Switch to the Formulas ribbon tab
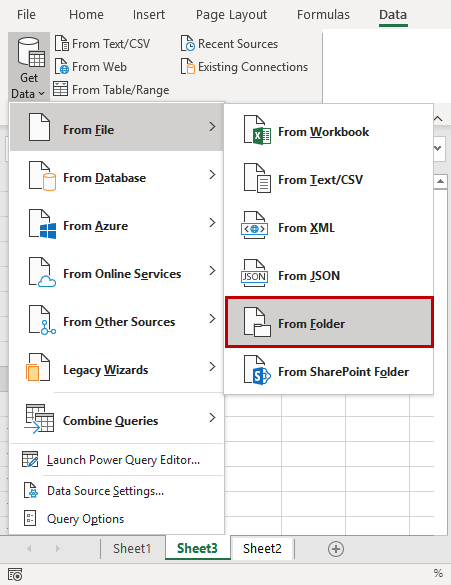The image size is (451, 585). point(323,15)
